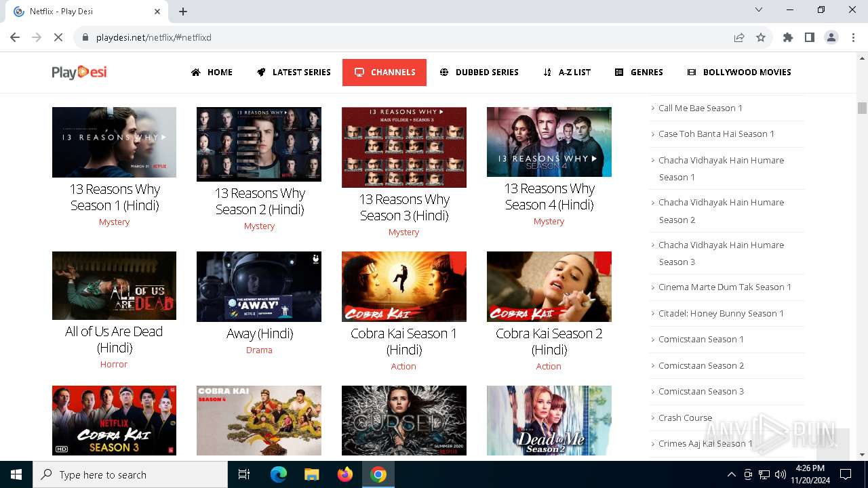Click Mystery genre under 13 Reasons Why Season 4
868x488 pixels.
pyautogui.click(x=549, y=221)
